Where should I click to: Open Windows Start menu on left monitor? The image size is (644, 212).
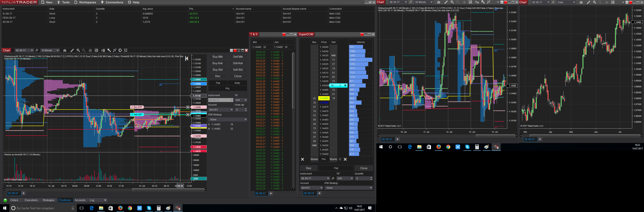[x=5, y=208]
